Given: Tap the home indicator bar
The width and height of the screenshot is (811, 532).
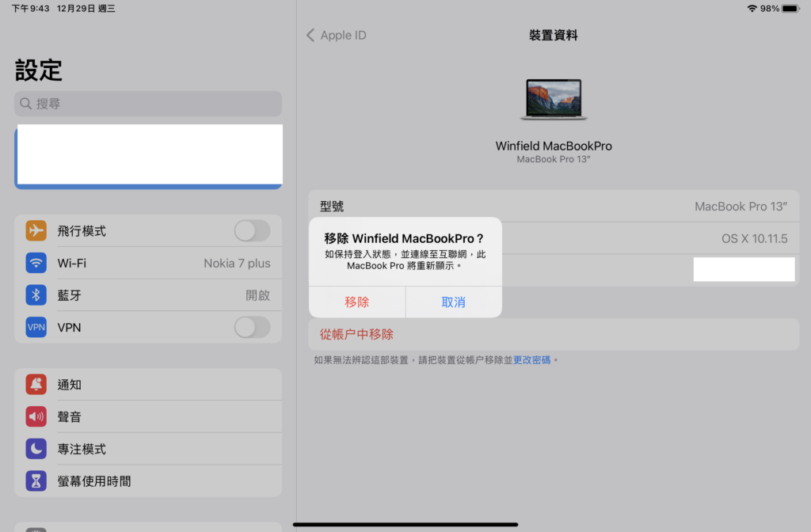Looking at the screenshot, I should (x=405, y=524).
